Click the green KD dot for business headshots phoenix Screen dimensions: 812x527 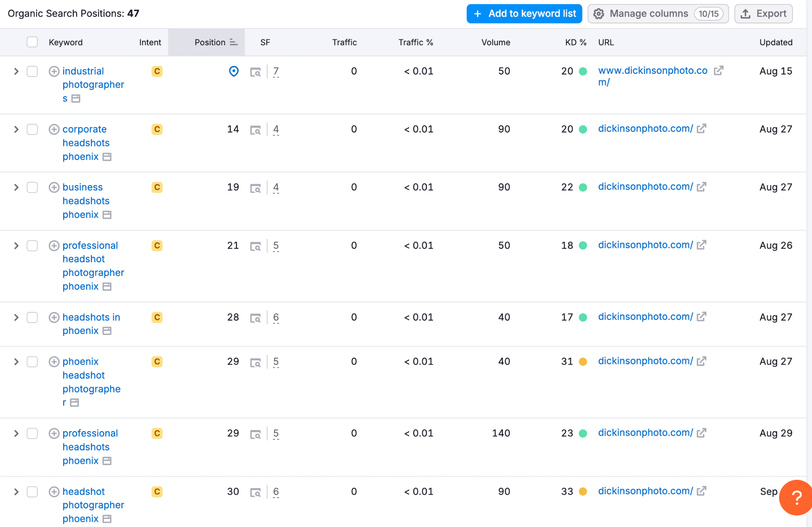coord(582,187)
